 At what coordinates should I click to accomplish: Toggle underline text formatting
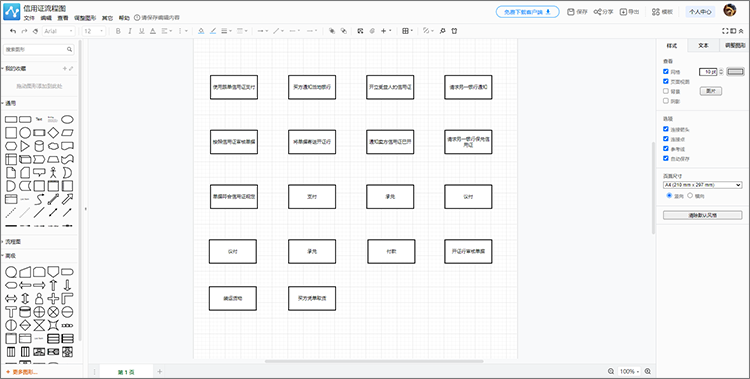(141, 31)
